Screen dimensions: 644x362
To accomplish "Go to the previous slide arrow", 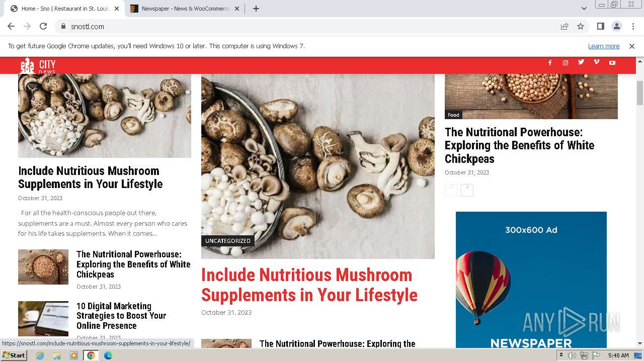I will click(451, 190).
